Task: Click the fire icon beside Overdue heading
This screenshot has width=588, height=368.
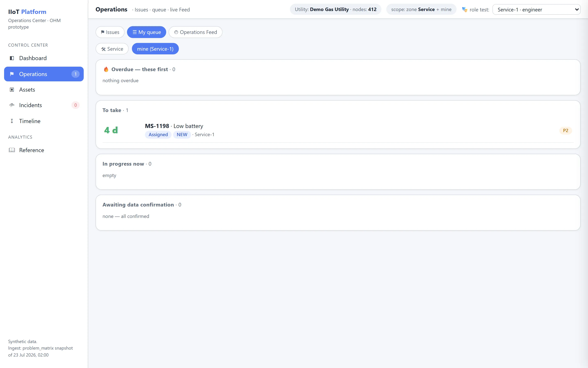Action: [106, 69]
